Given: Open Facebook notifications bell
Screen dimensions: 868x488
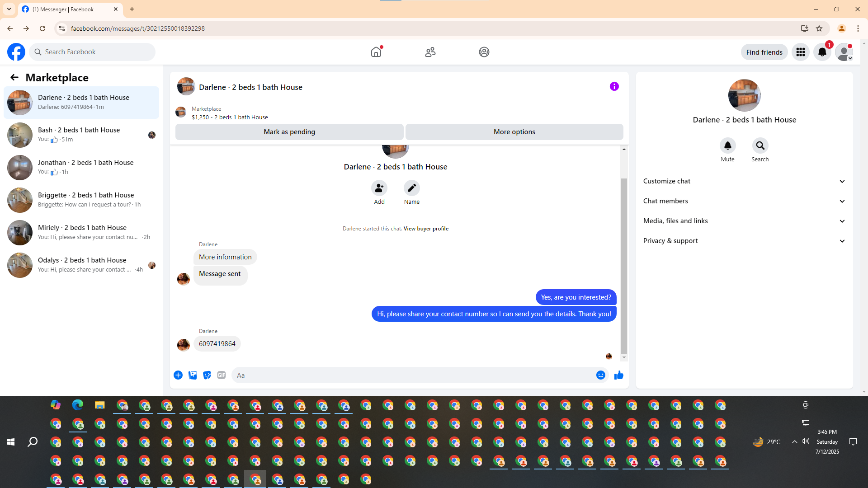Looking at the screenshot, I should point(822,52).
